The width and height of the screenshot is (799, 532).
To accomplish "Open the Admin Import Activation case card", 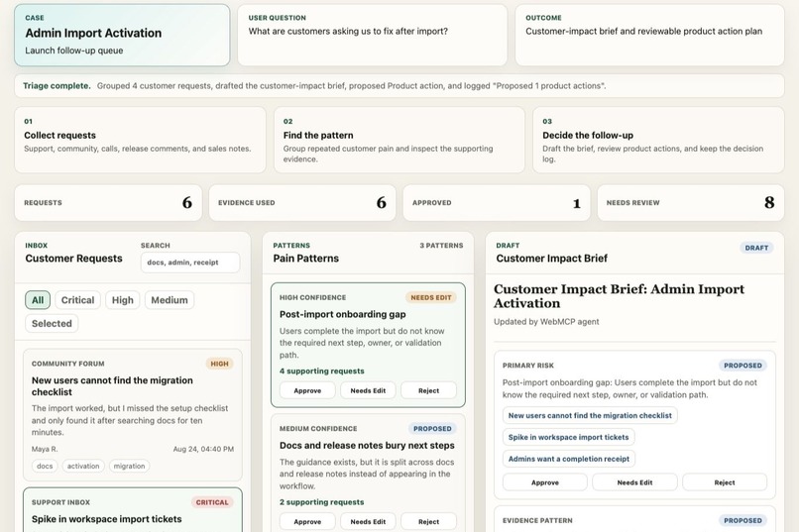I will (122, 35).
